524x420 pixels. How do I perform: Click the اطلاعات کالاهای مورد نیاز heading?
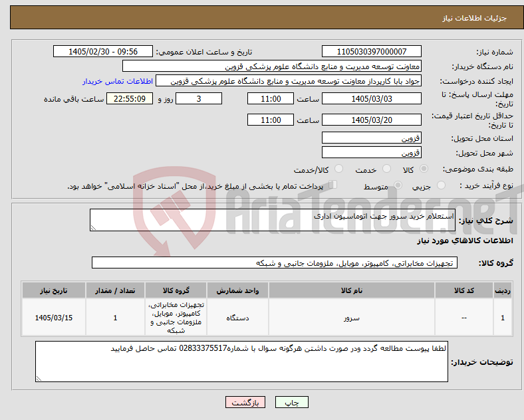(x=465, y=241)
